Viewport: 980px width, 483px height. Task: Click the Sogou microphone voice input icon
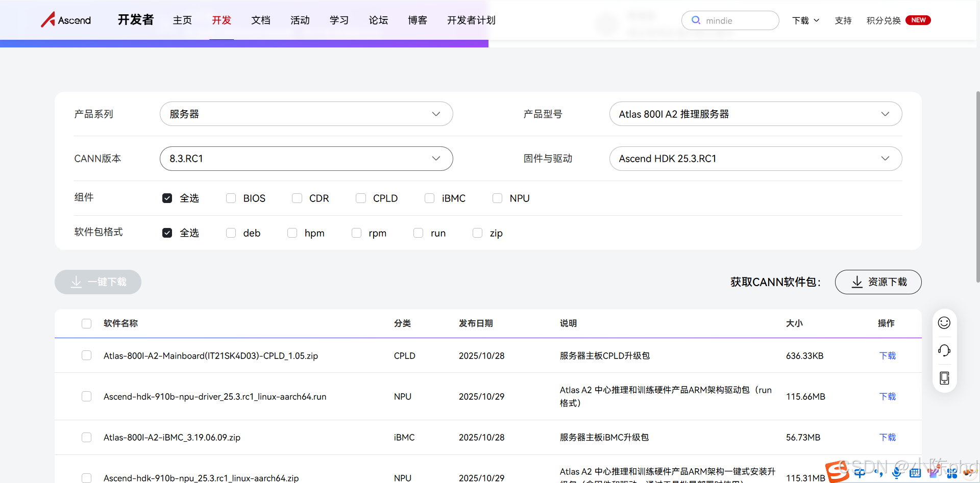click(897, 473)
